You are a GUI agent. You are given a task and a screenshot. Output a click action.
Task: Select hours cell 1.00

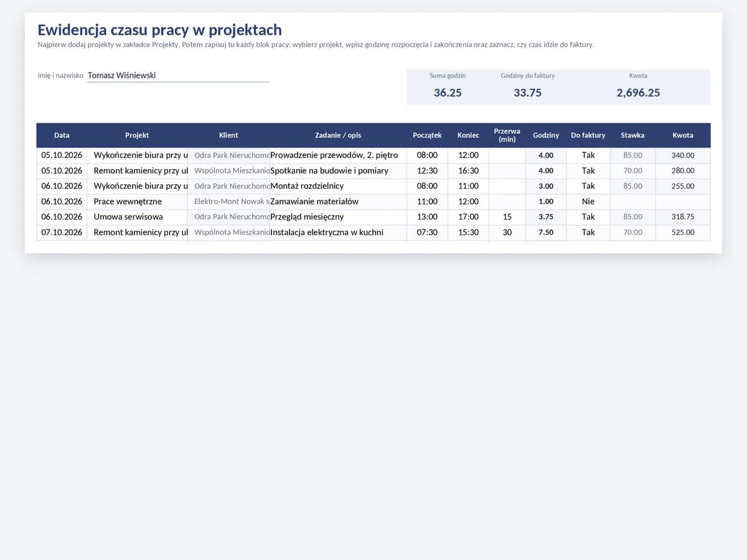pyautogui.click(x=546, y=202)
